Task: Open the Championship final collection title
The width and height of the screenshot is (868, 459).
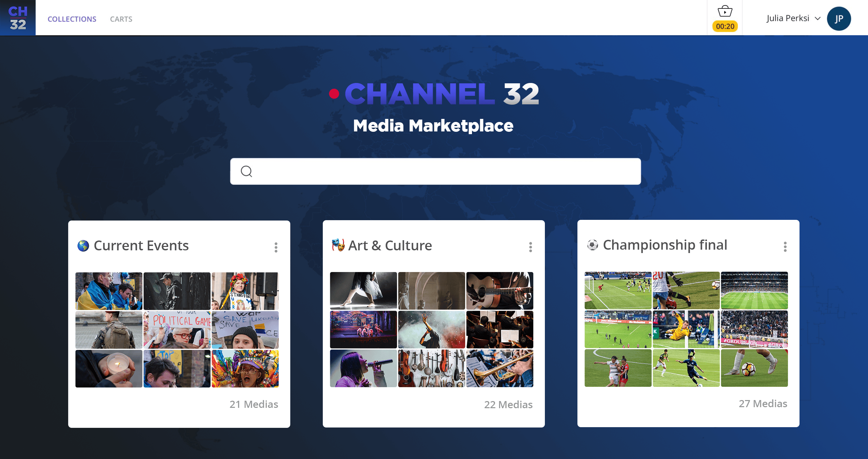Action: coord(665,245)
